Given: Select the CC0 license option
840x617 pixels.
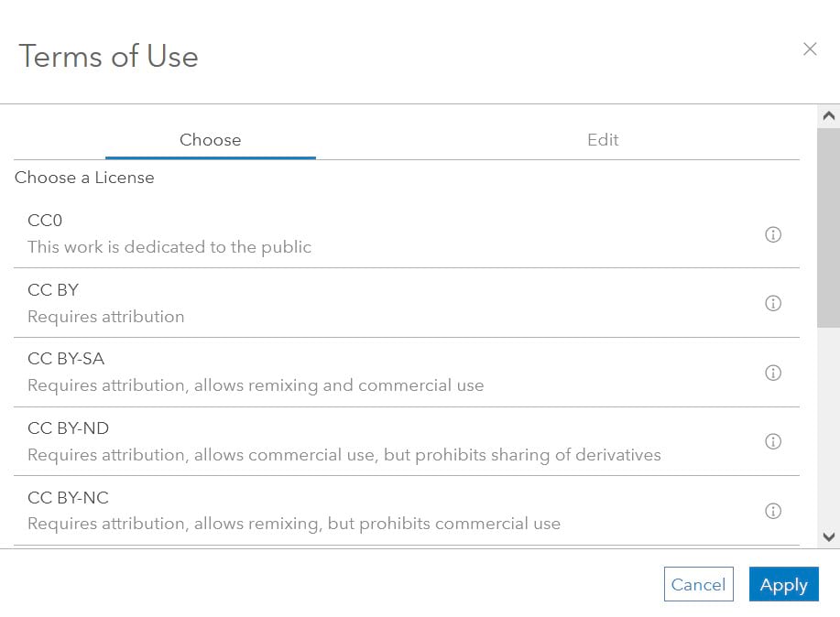Looking at the screenshot, I should pyautogui.click(x=407, y=233).
